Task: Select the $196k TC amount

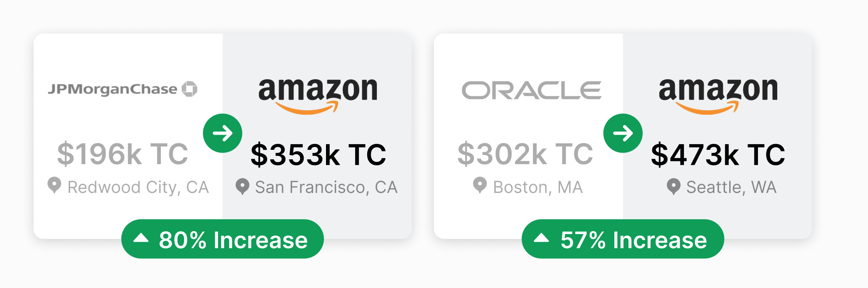Action: 122,154
